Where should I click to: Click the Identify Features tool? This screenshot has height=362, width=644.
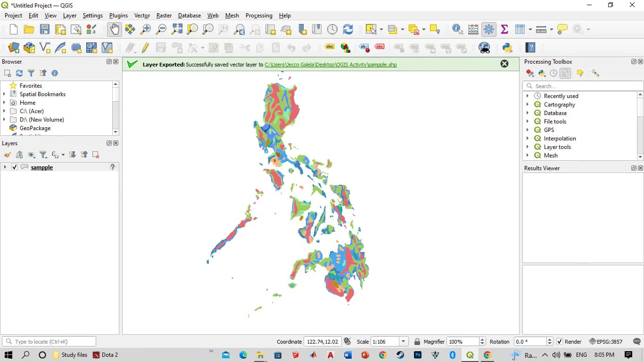pos(457,29)
